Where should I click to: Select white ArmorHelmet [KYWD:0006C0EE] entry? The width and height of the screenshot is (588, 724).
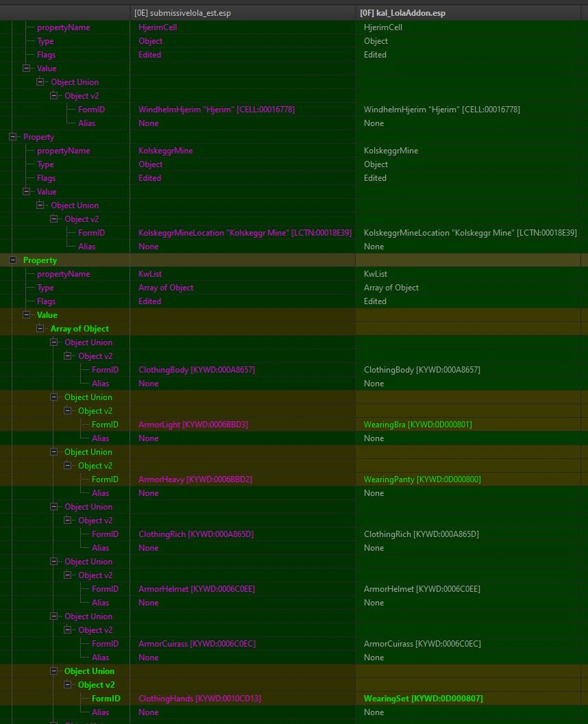pos(422,588)
